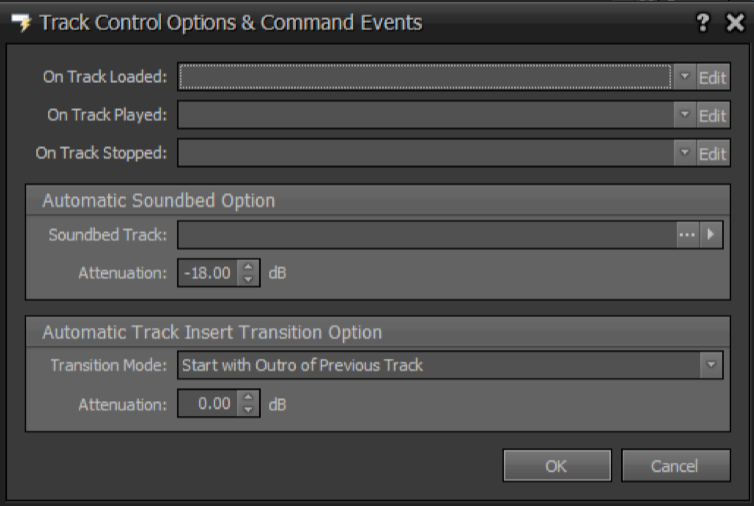Decrease transition attenuation with down arrow
Viewport: 754px width, 506px height.
pyautogui.click(x=249, y=410)
